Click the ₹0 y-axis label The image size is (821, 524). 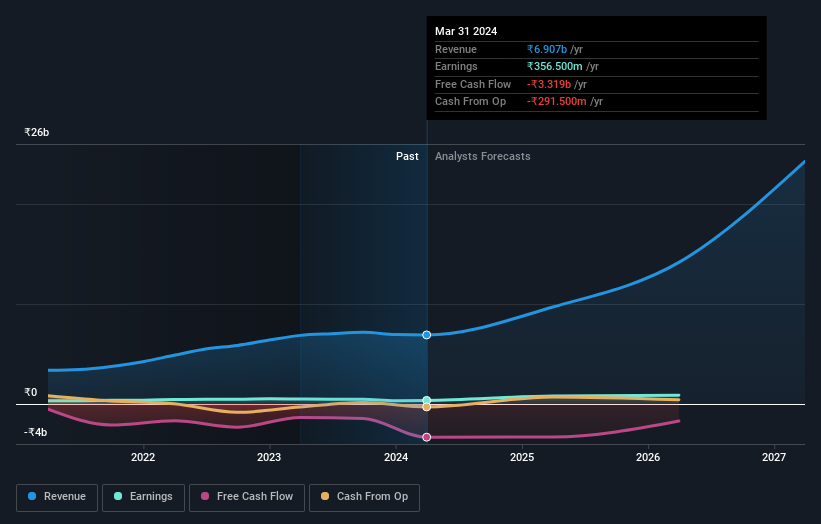[x=31, y=392]
